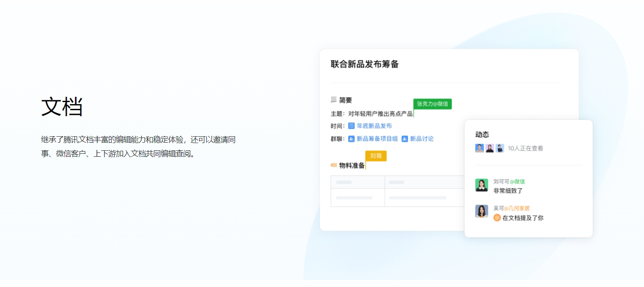Open the 新品讨论 group chat link
The height and width of the screenshot is (287, 644).
coord(422,139)
